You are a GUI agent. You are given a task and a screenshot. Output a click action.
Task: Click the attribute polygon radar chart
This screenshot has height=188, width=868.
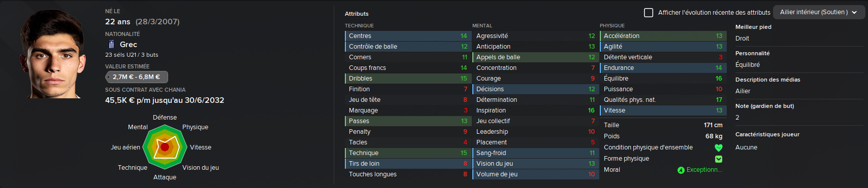[x=165, y=147]
